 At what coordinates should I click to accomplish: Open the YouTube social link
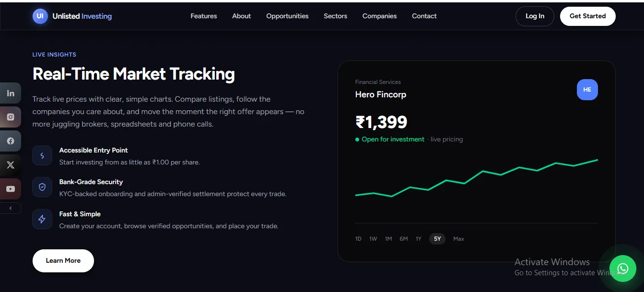point(11,189)
